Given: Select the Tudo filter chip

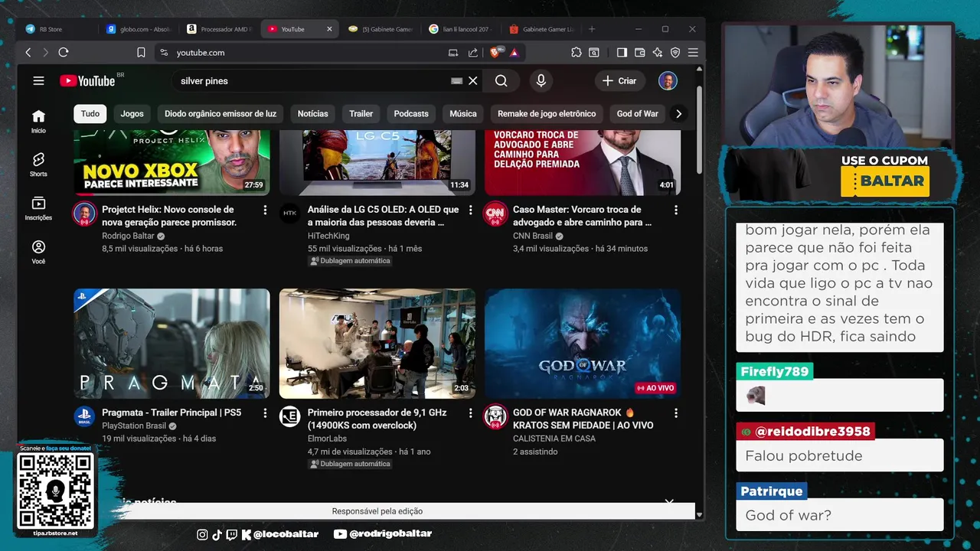Looking at the screenshot, I should tap(90, 113).
